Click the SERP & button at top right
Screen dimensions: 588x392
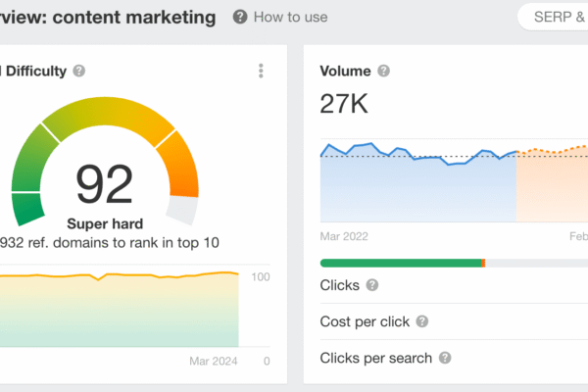pyautogui.click(x=553, y=17)
